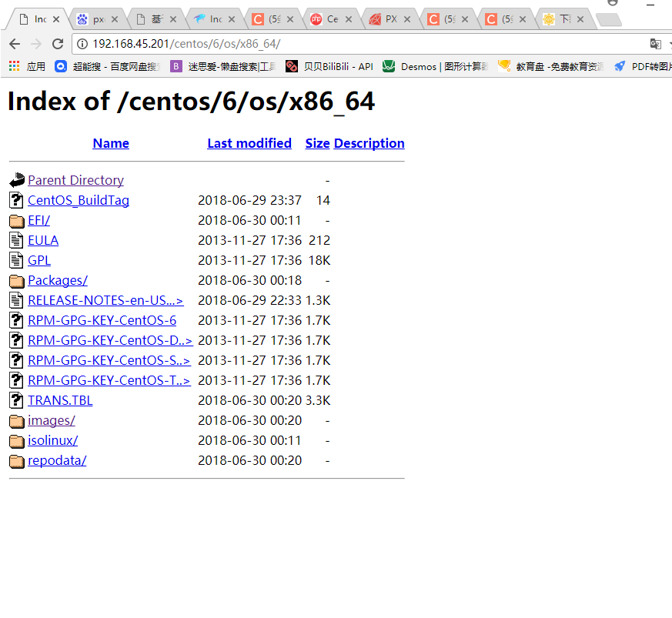Sort listing by Last modified header

coord(249,143)
